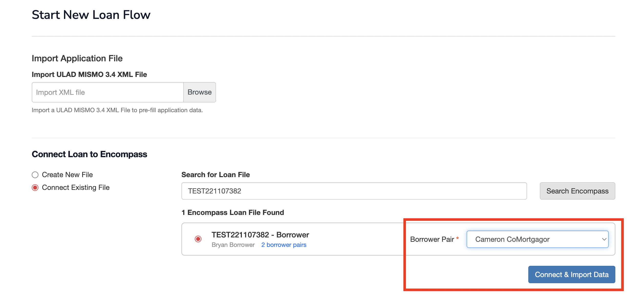Click the Start New Loan Flow heading
Screen dimensions: 644x298
(91, 15)
